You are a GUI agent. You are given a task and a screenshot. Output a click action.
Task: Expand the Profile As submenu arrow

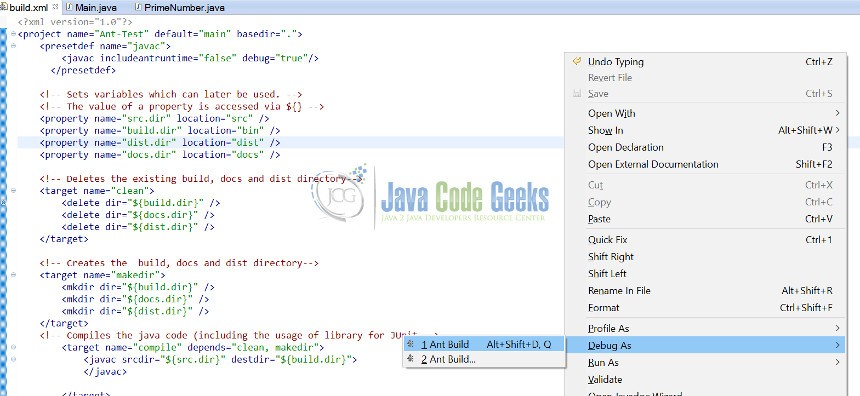(838, 328)
